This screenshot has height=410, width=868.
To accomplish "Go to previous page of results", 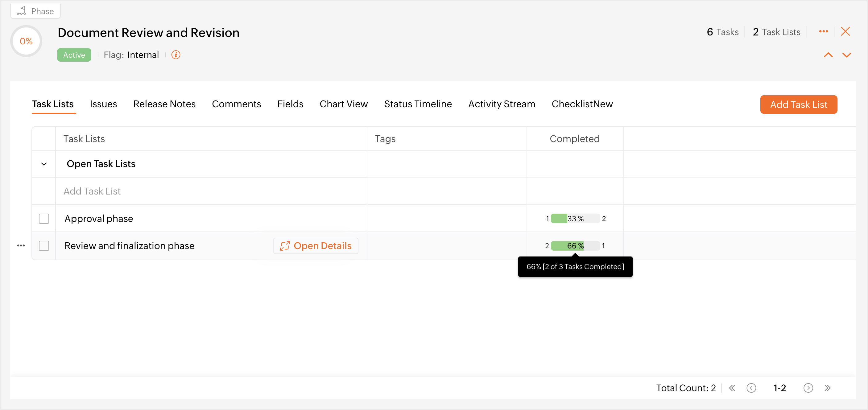I will tap(751, 388).
